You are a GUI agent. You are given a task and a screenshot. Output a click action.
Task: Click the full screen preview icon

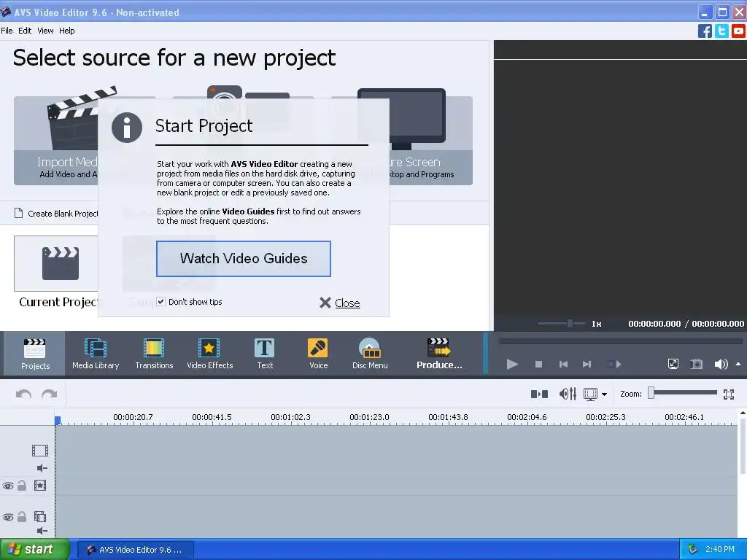coord(673,365)
